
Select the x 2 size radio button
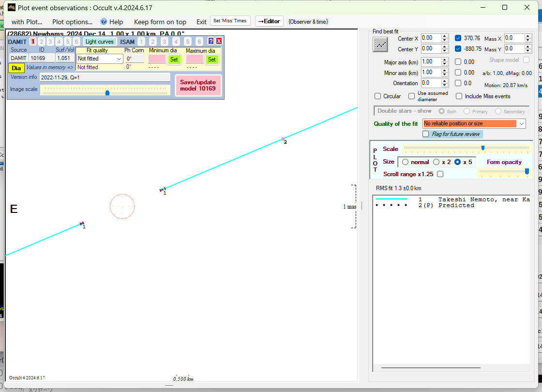[x=437, y=162]
